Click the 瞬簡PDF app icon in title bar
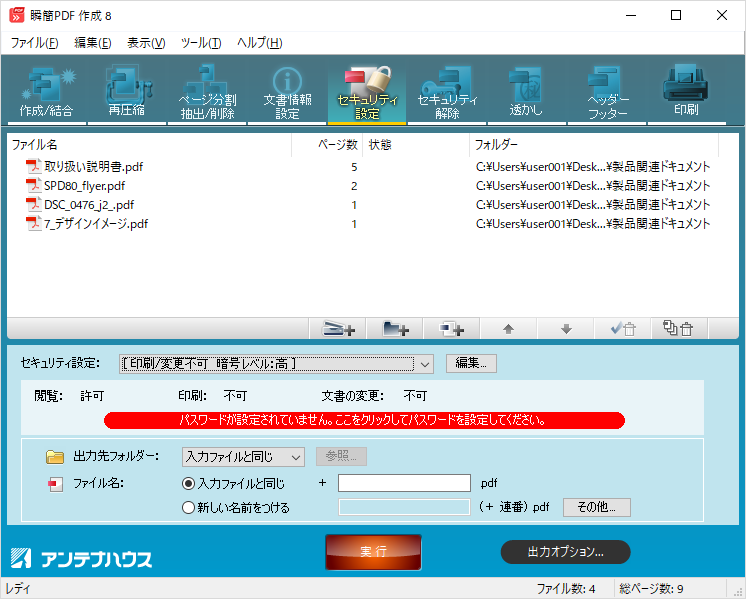Viewport: 746px width, 599px height. coord(17,15)
